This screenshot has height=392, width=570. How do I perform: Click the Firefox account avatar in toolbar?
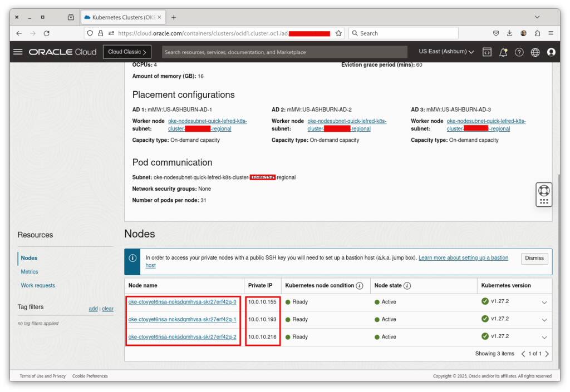(523, 33)
